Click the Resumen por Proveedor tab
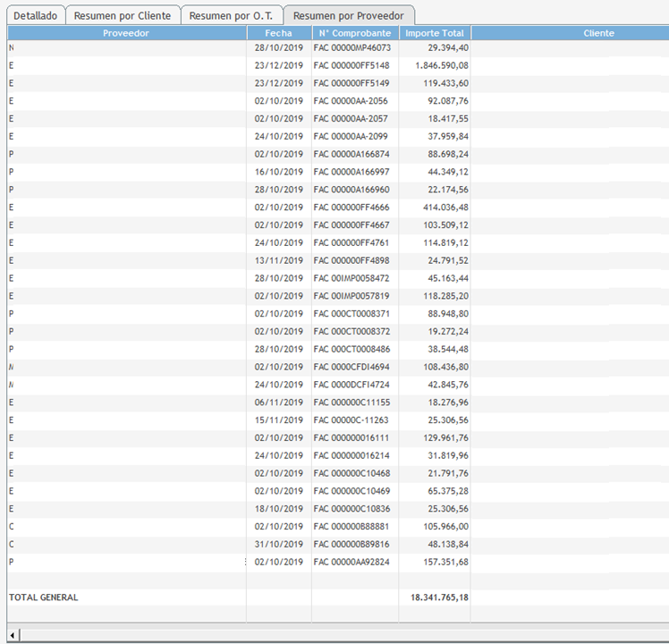669x644 pixels. (348, 16)
